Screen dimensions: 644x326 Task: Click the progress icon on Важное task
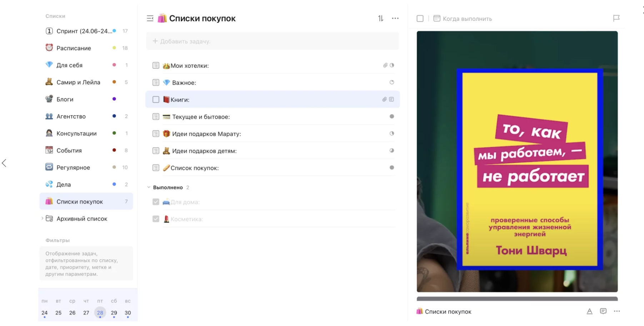coord(392,82)
